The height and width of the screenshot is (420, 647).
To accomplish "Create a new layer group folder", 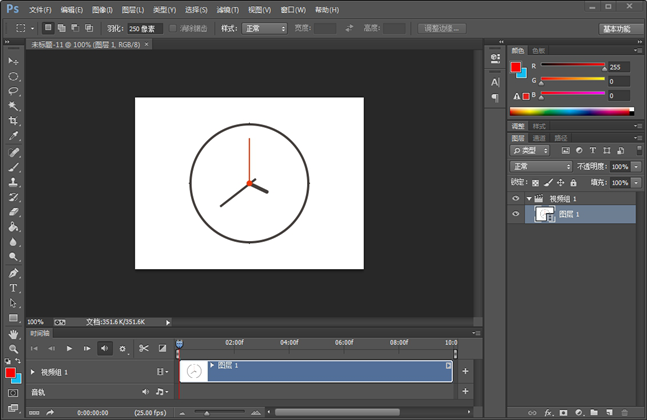I will tap(594, 413).
